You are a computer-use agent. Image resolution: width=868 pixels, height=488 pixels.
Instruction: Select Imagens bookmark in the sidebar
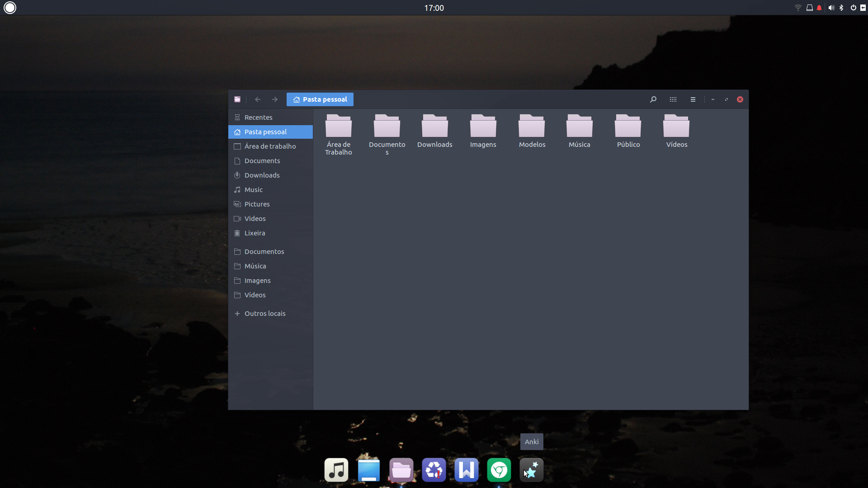pos(270,281)
